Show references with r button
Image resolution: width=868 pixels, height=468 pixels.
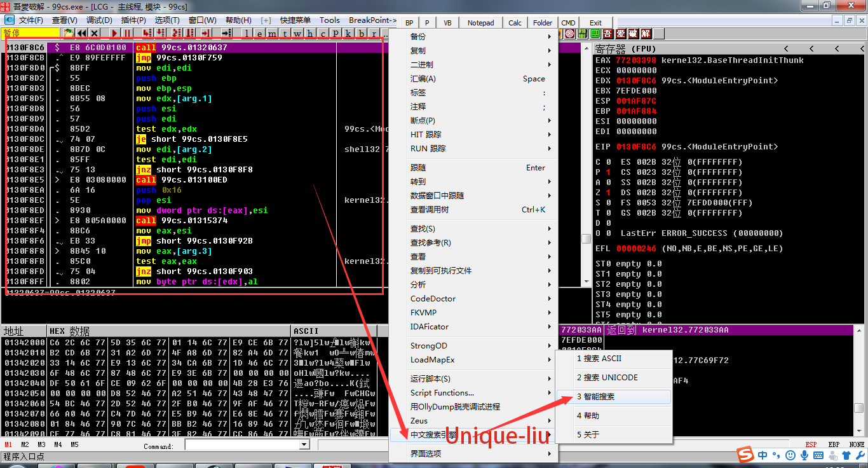(374, 33)
